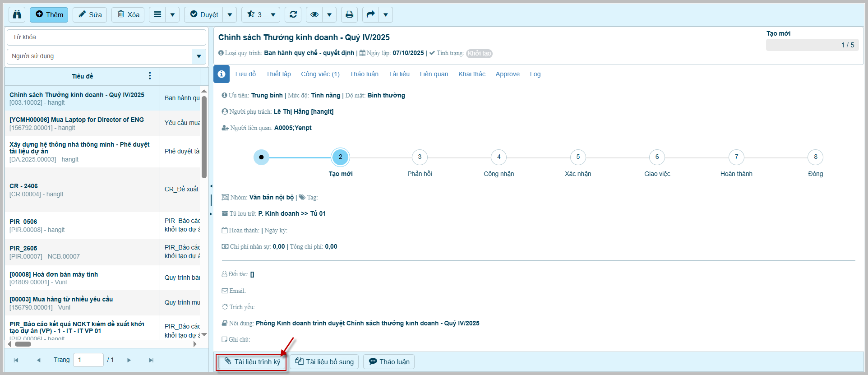Open Tiêu đề column options menu

pyautogui.click(x=150, y=76)
